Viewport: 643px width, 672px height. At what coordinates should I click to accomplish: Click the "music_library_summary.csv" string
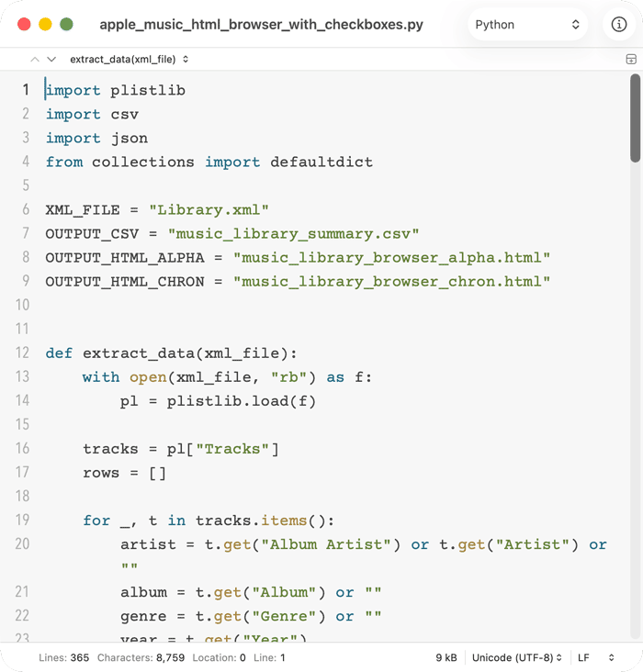point(293,234)
